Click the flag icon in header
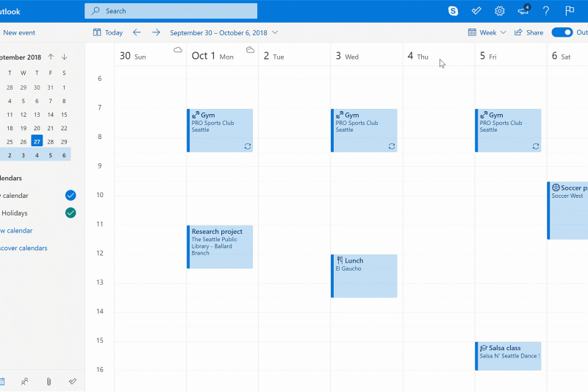588x392 pixels. [570, 10]
